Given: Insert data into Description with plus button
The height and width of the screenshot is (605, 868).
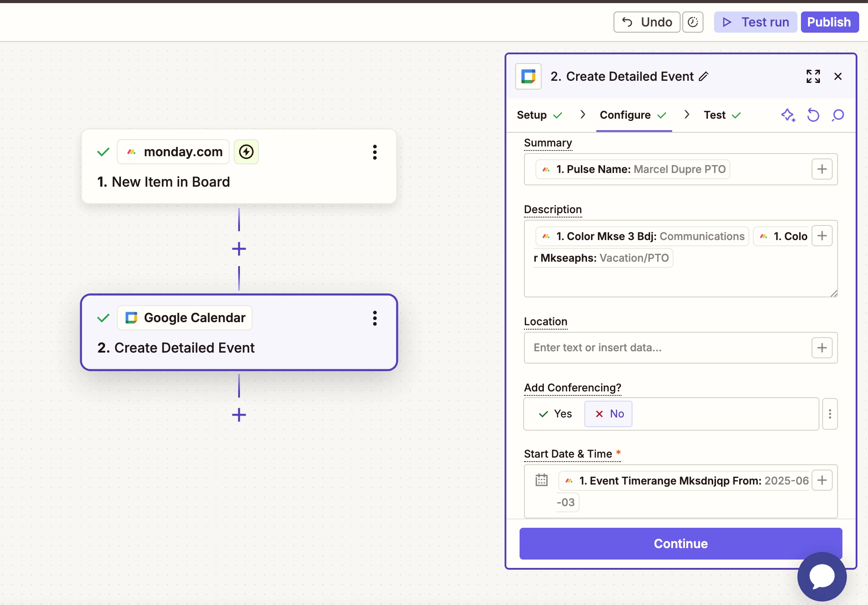Looking at the screenshot, I should (x=822, y=236).
